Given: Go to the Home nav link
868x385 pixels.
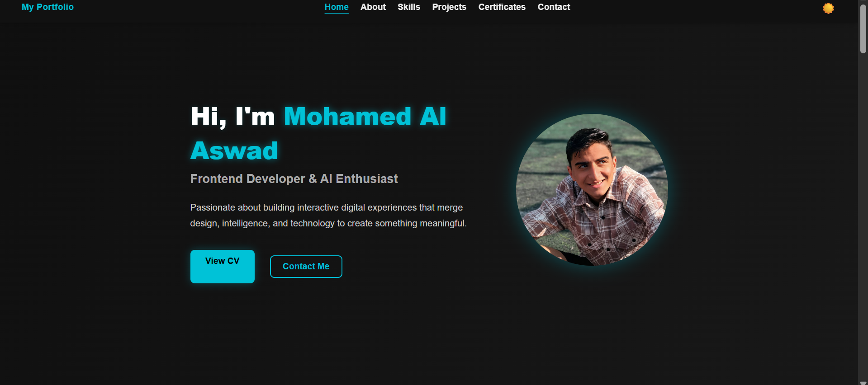Looking at the screenshot, I should (337, 7).
